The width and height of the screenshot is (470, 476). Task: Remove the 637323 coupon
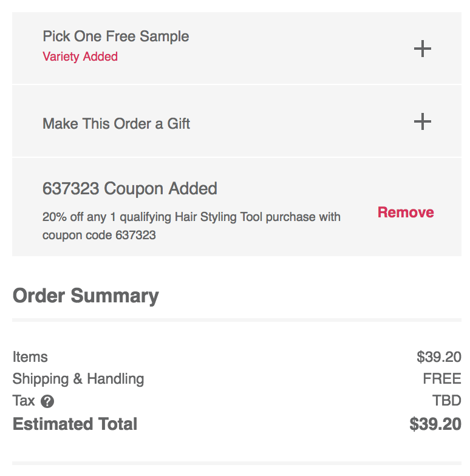pos(406,212)
